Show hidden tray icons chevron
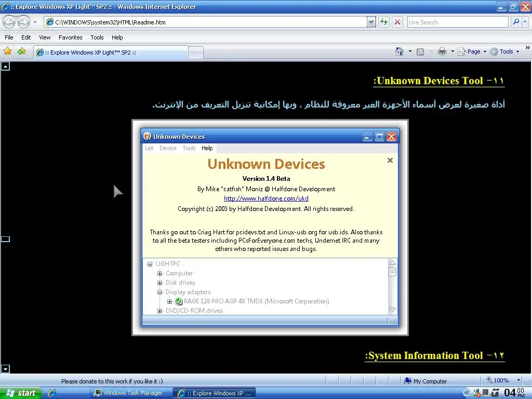 click(x=467, y=393)
